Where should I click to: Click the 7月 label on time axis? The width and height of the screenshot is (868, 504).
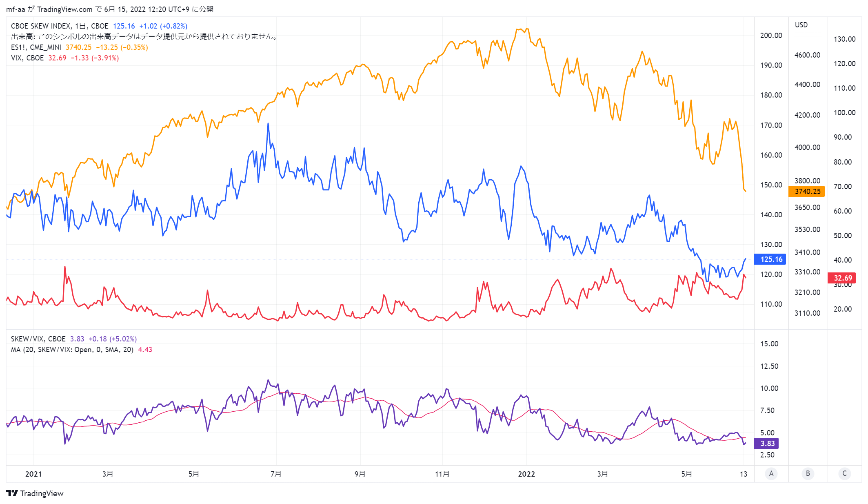tap(276, 474)
